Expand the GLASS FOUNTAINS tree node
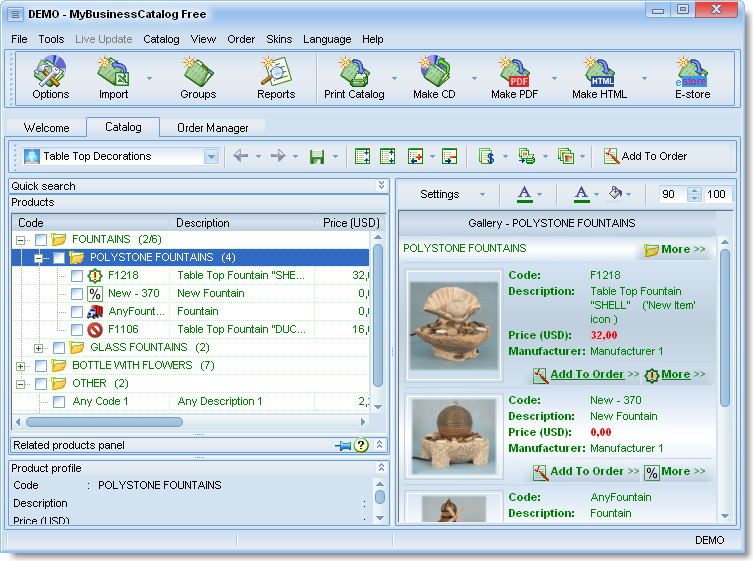The height and width of the screenshot is (561, 753). (x=39, y=348)
